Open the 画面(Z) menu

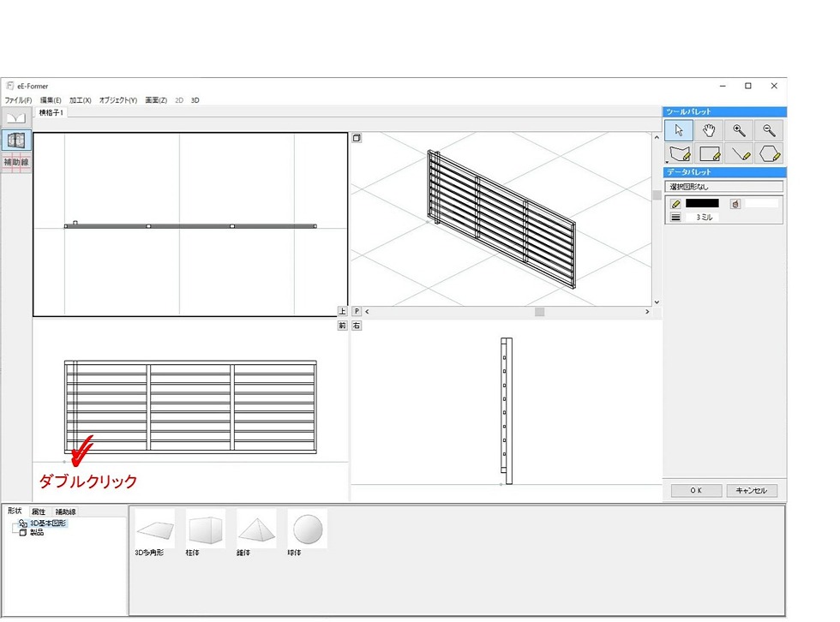coord(156,100)
